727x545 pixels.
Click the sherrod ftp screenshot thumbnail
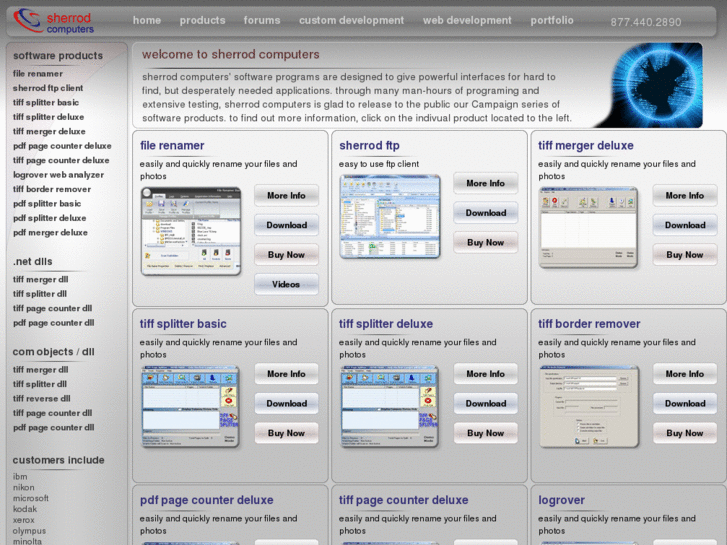[x=390, y=217]
